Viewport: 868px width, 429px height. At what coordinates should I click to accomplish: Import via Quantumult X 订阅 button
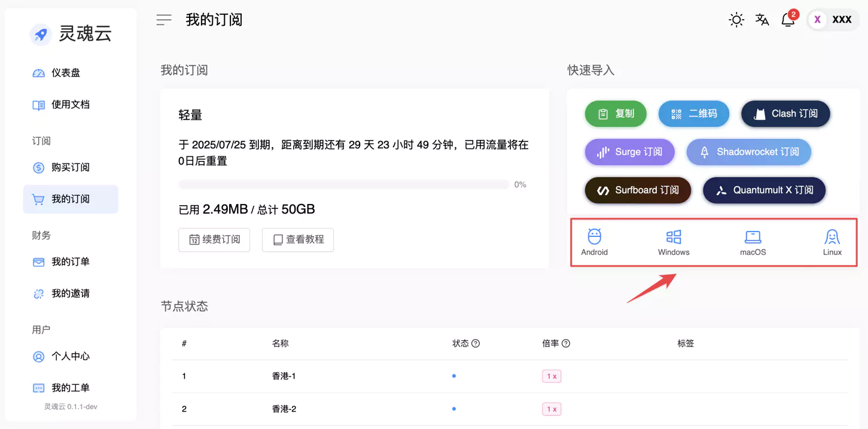[764, 190]
